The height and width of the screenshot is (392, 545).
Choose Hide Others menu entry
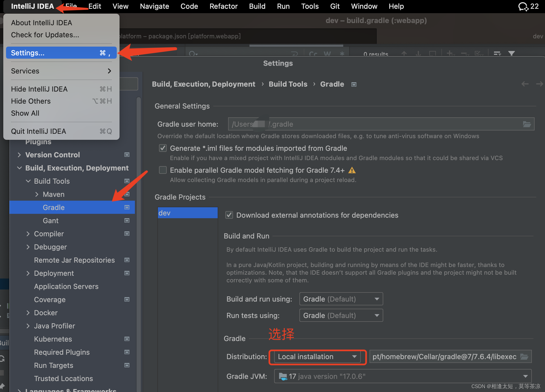click(61, 101)
